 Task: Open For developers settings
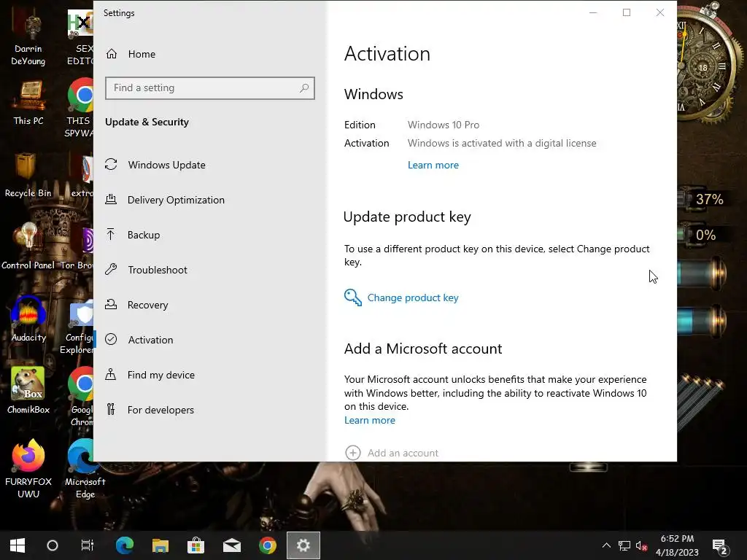(x=160, y=410)
